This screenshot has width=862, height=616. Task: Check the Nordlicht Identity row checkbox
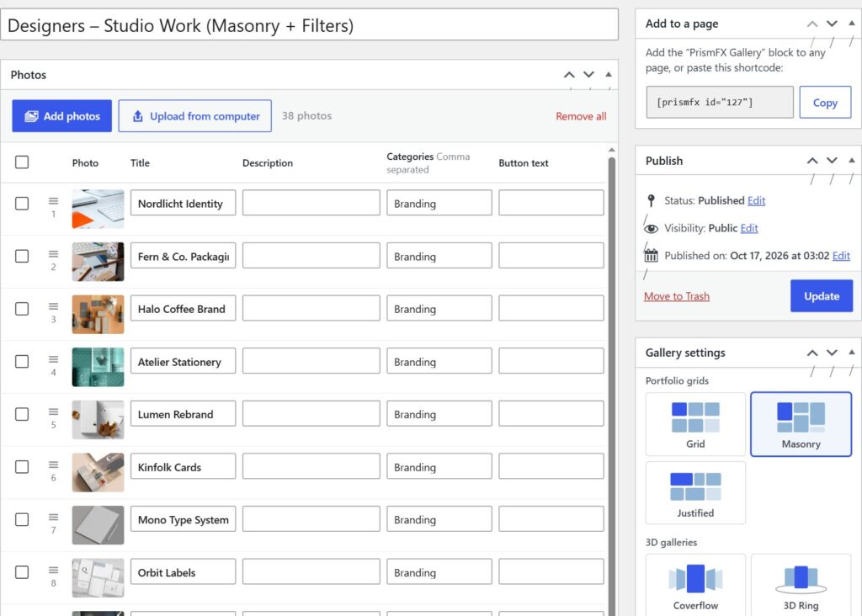[22, 204]
